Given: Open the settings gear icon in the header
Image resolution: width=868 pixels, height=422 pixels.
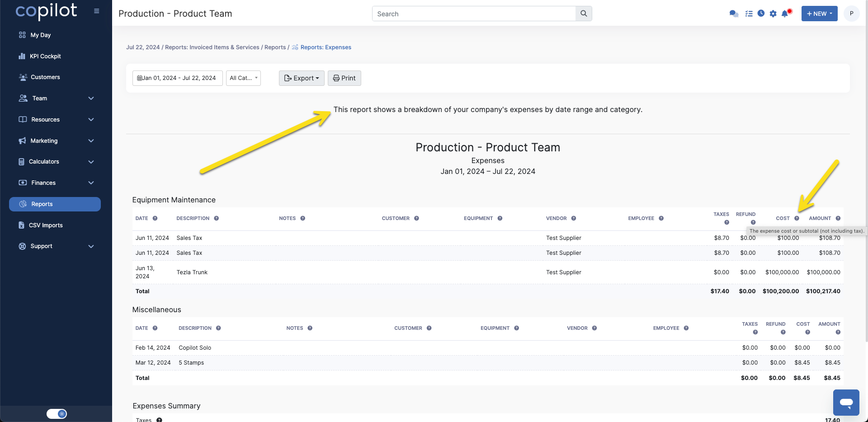Looking at the screenshot, I should coord(773,14).
